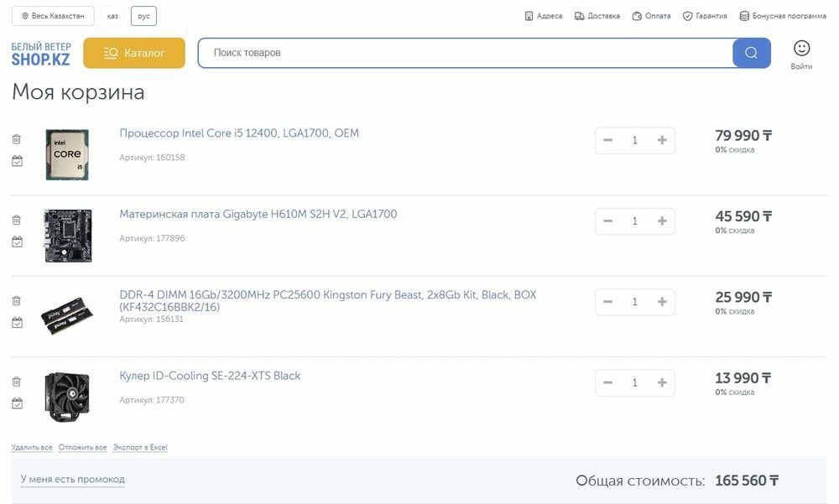
Task: Click Артикул: 160158 text
Action: coord(152,158)
